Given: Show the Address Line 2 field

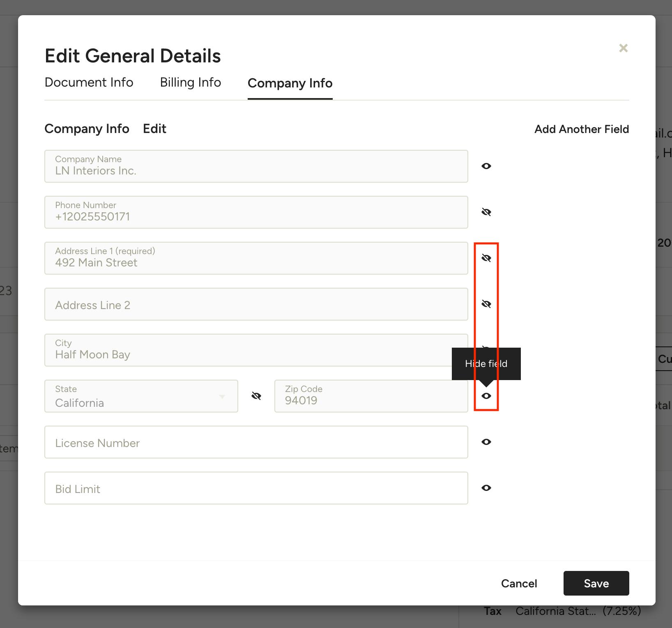Looking at the screenshot, I should (x=486, y=304).
